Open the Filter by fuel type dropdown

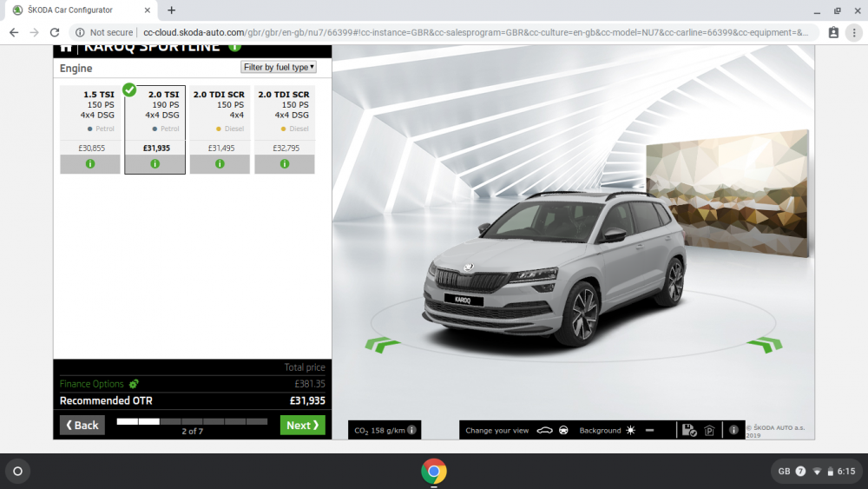point(279,67)
